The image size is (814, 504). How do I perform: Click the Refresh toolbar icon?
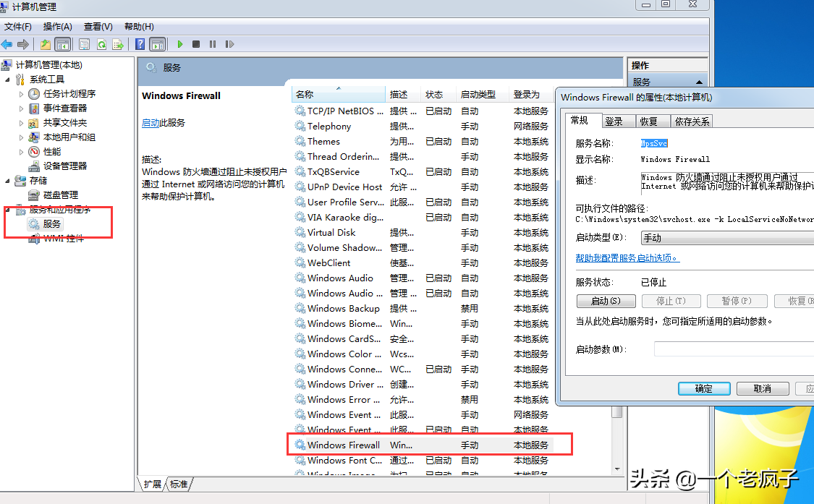(x=102, y=45)
